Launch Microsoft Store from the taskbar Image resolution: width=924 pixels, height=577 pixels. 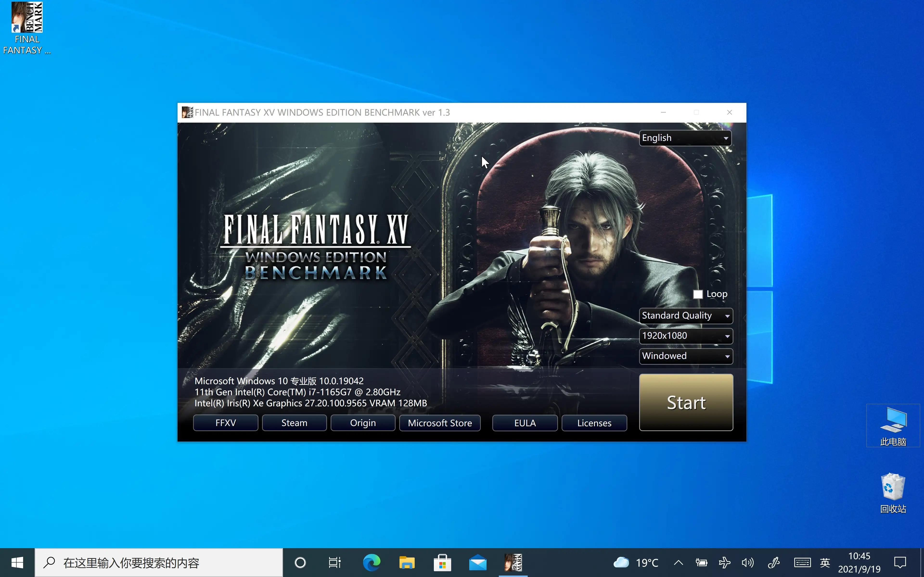pos(442,563)
